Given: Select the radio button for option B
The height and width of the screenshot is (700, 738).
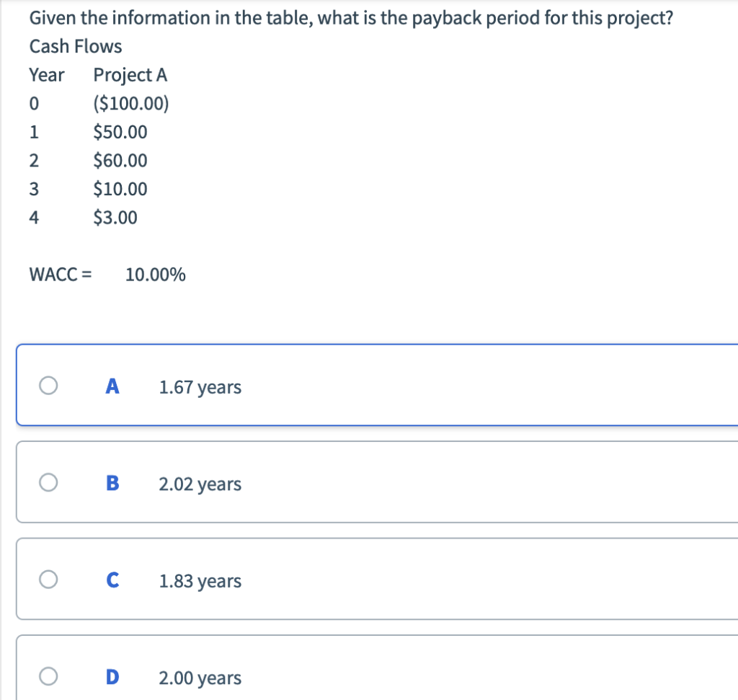Looking at the screenshot, I should point(48,483).
